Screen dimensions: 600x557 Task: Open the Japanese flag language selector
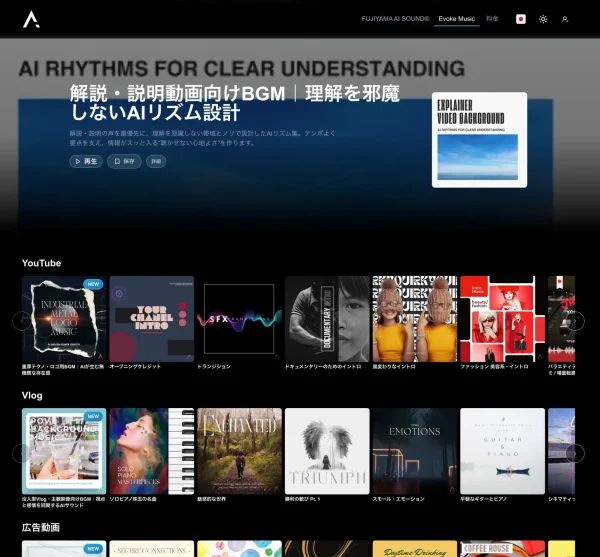pos(521,19)
